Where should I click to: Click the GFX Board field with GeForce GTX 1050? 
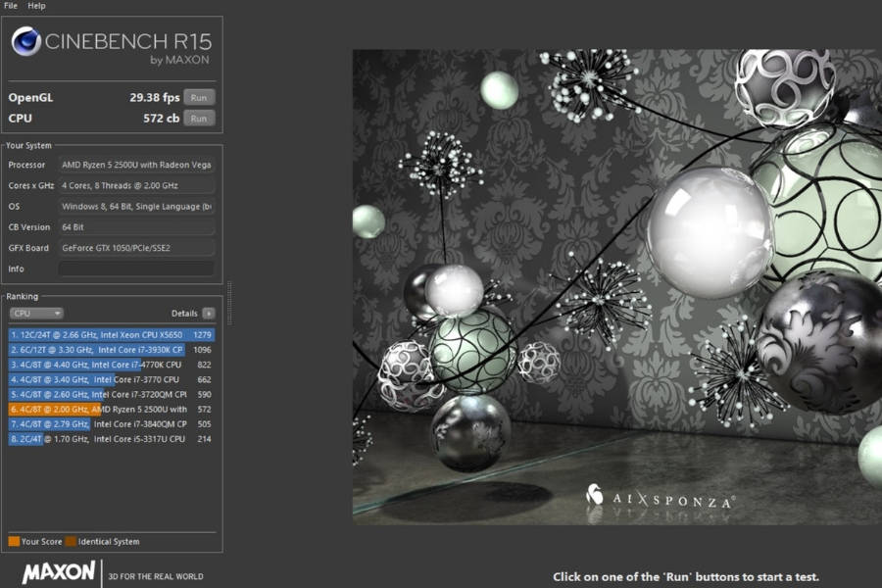coord(135,247)
